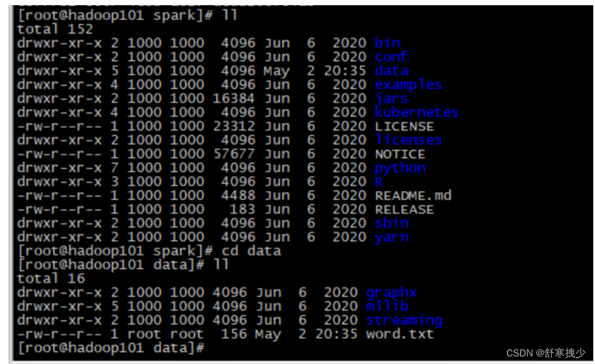Click the 'kubernetes' directory name
The height and width of the screenshot is (364, 595).
[x=417, y=112]
